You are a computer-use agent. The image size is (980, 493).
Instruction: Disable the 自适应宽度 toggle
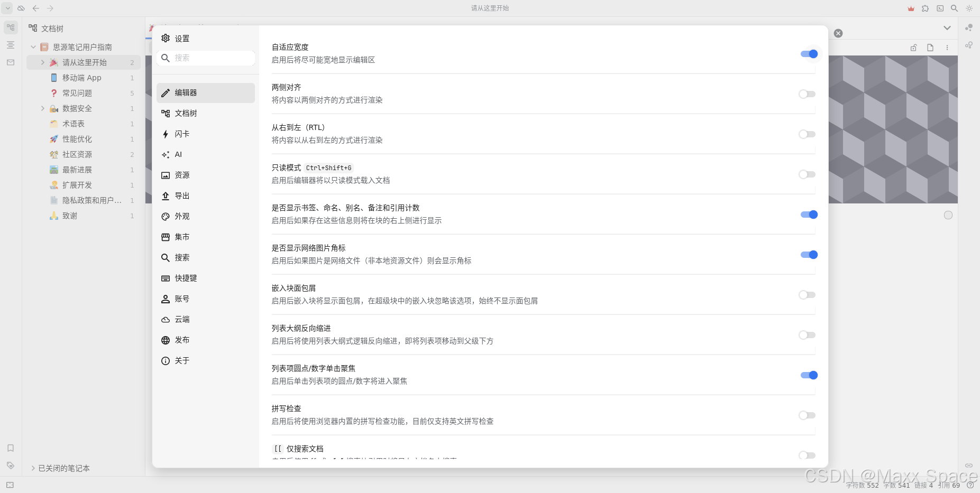(809, 54)
